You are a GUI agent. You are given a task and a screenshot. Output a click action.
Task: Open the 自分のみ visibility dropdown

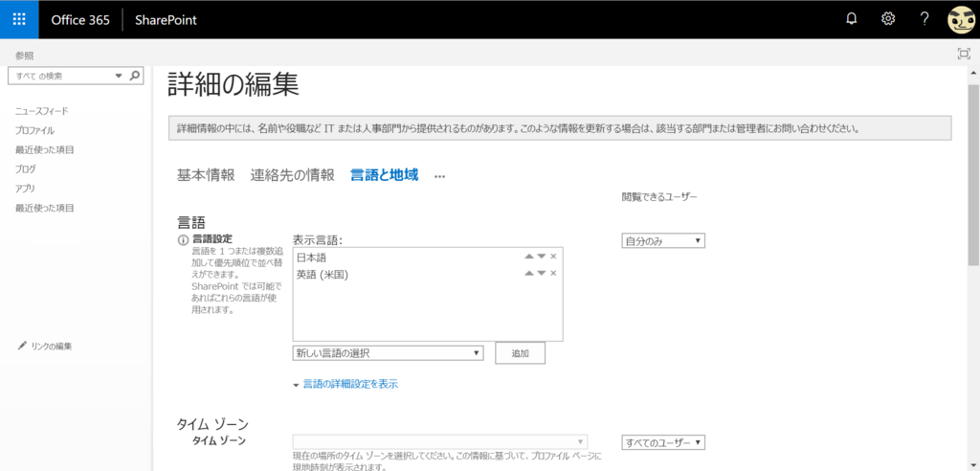click(x=663, y=241)
